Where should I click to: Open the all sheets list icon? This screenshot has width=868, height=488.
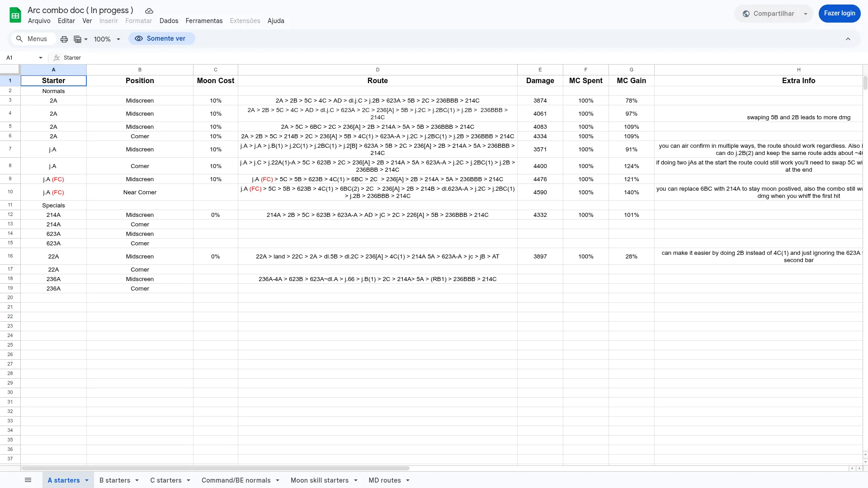click(28, 480)
